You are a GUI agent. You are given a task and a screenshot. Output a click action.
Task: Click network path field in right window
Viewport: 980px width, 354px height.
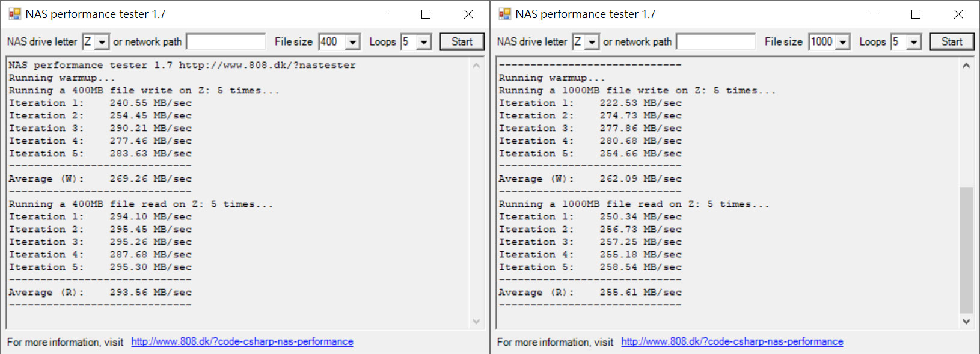[715, 41]
